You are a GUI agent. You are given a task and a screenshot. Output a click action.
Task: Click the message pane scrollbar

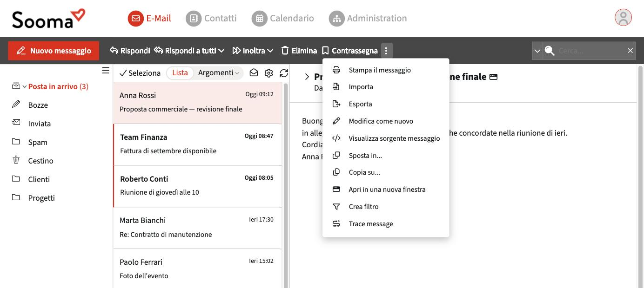640,177
